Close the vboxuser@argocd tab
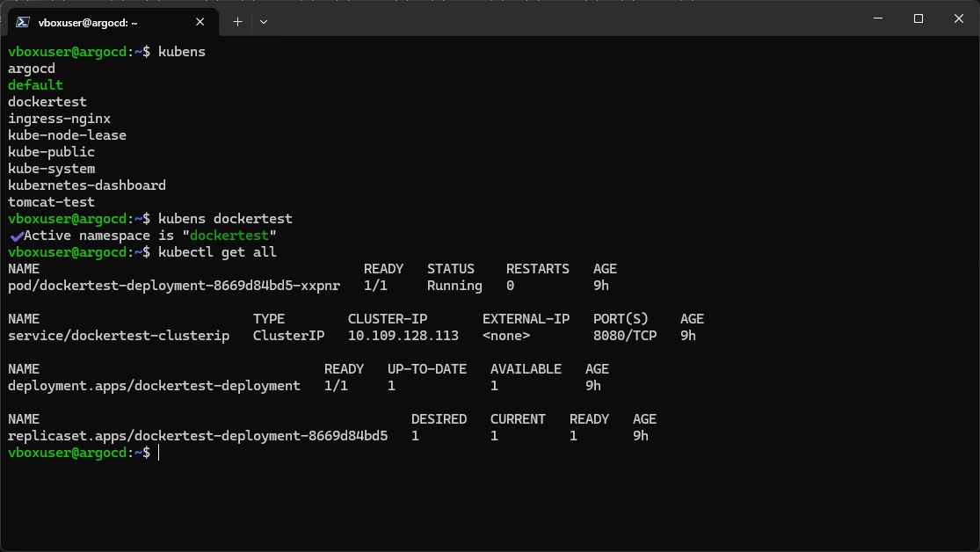 (200, 22)
